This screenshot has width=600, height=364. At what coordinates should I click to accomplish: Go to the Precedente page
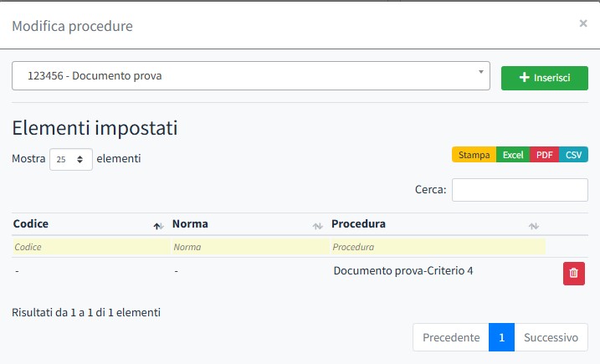pos(451,338)
